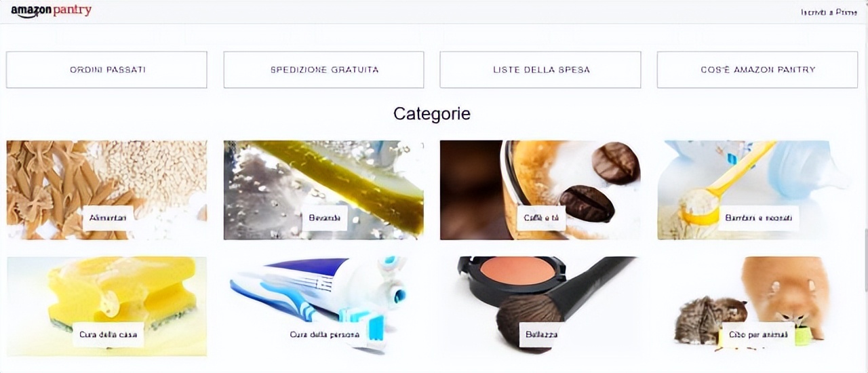Choose the Cibo per animali pets image
Image resolution: width=868 pixels, height=373 pixels.
click(757, 306)
